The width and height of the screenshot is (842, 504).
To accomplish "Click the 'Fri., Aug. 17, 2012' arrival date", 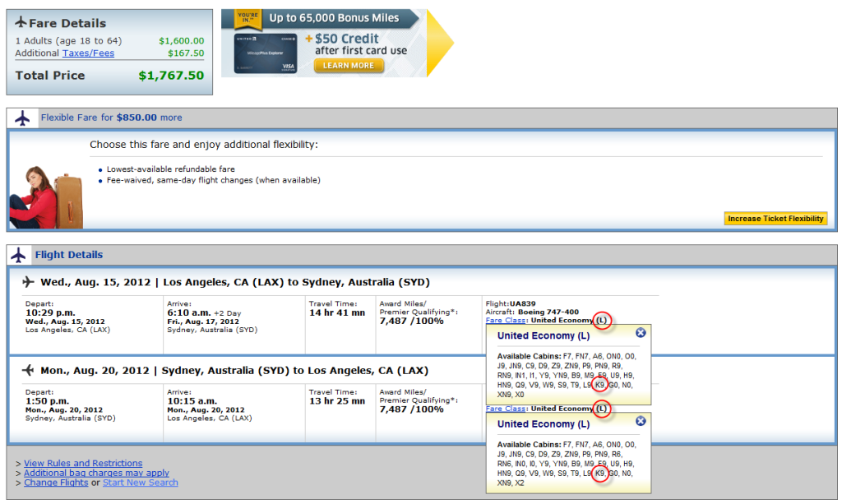I will 203,321.
